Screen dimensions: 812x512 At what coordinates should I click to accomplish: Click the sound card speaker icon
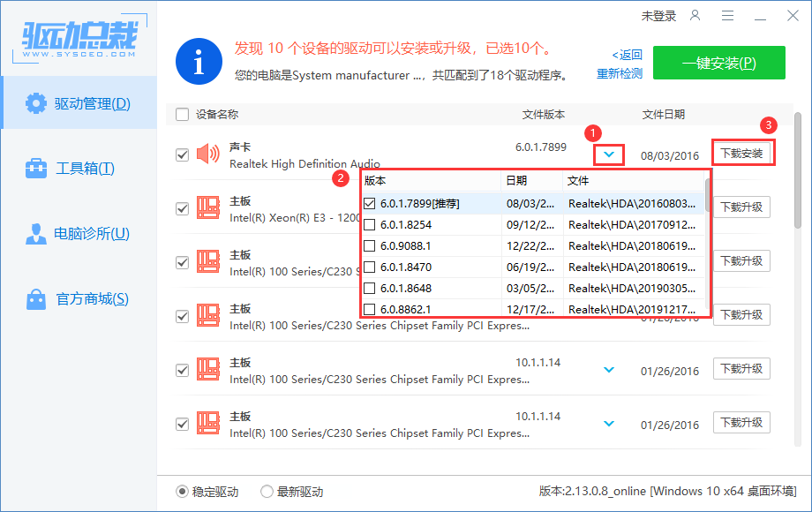coord(208,154)
